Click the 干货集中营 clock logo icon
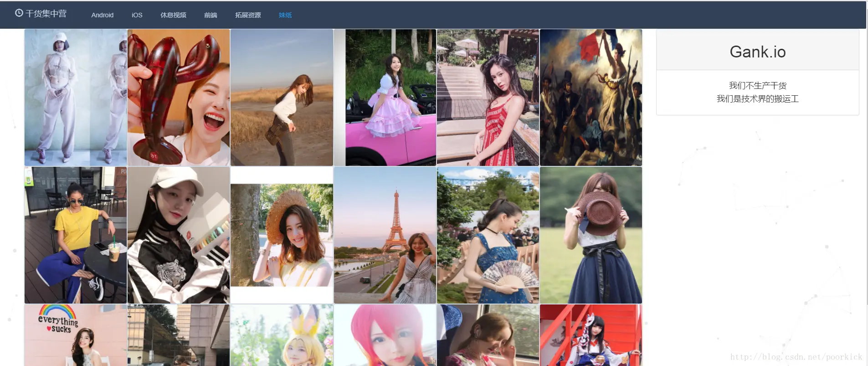868x366 pixels. tap(19, 13)
